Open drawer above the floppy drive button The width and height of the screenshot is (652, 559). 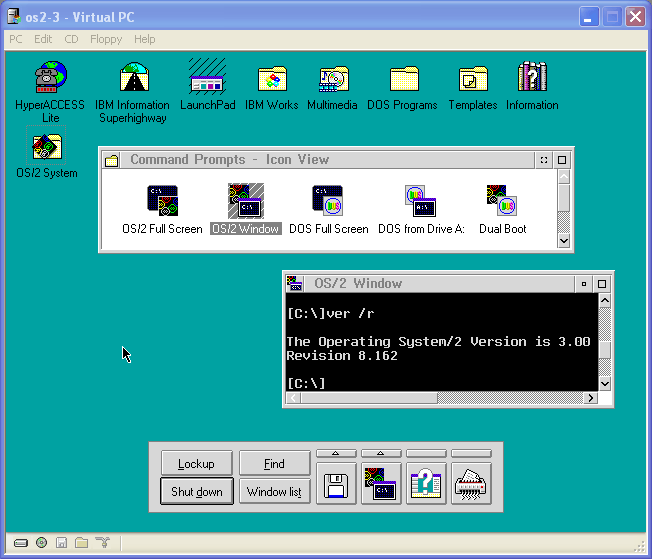336,453
